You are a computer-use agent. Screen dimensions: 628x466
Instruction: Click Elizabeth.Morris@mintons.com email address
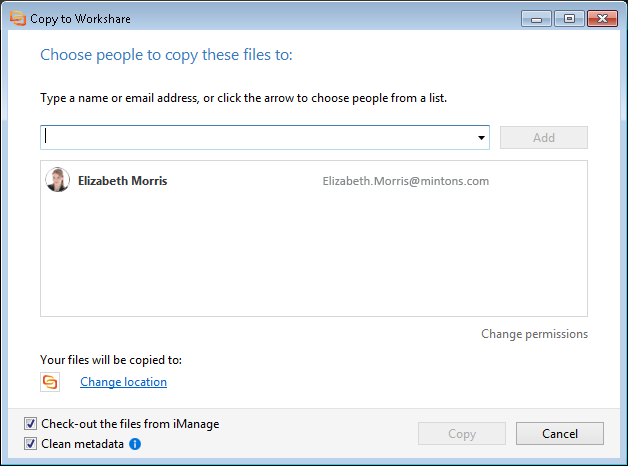tap(406, 181)
